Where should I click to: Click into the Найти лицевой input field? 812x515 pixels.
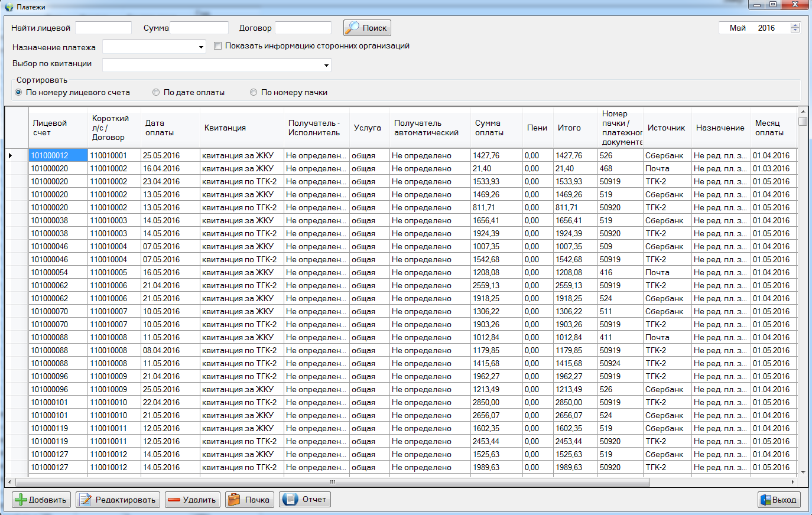[x=103, y=28]
